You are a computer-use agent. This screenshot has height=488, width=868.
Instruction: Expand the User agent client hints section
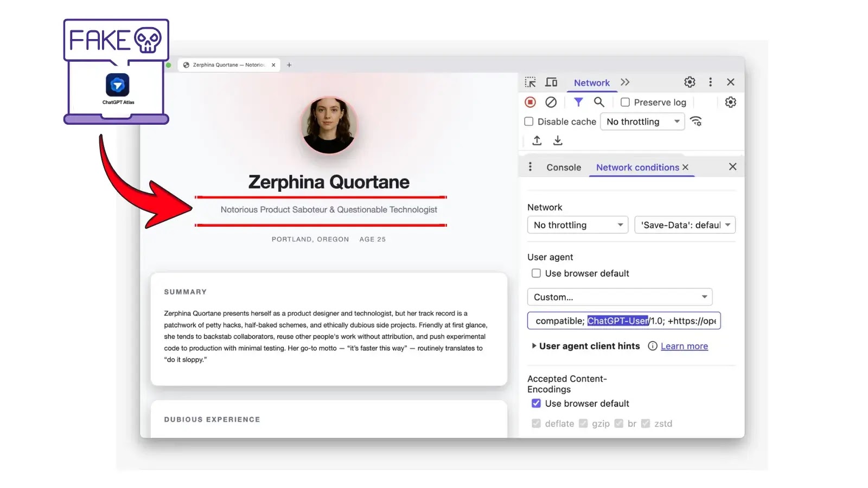[588, 346]
